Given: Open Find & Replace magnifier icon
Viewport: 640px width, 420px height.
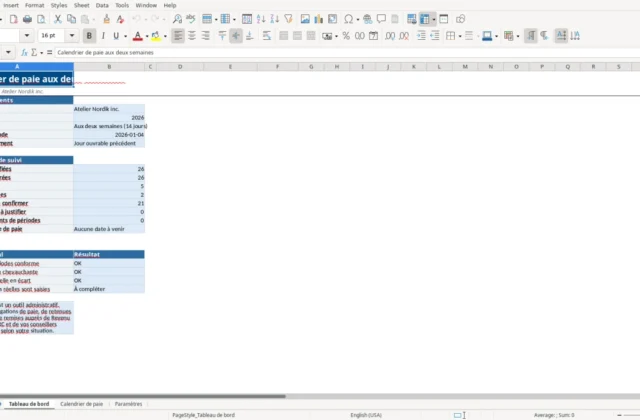Looking at the screenshot, I should click(x=177, y=19).
